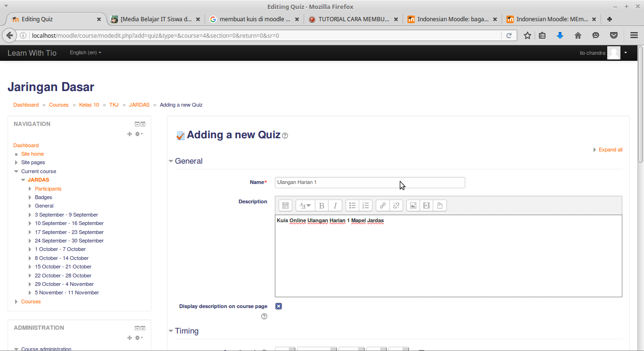Collapse the Administration block
644x351 pixels.
click(x=136, y=327)
